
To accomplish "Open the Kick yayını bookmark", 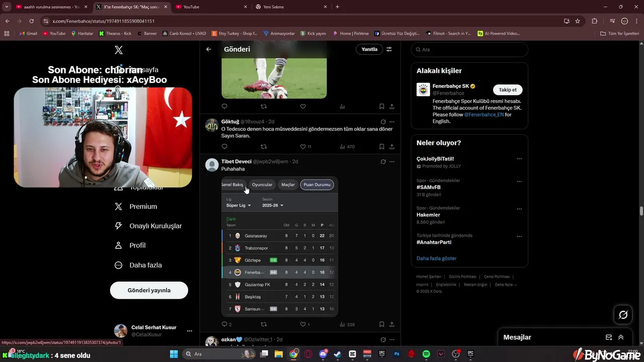I will (313, 33).
